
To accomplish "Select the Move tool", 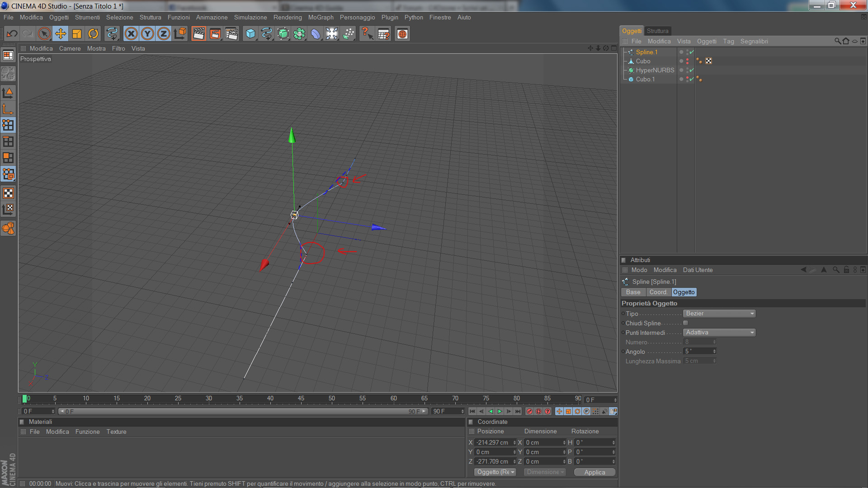I will [61, 34].
